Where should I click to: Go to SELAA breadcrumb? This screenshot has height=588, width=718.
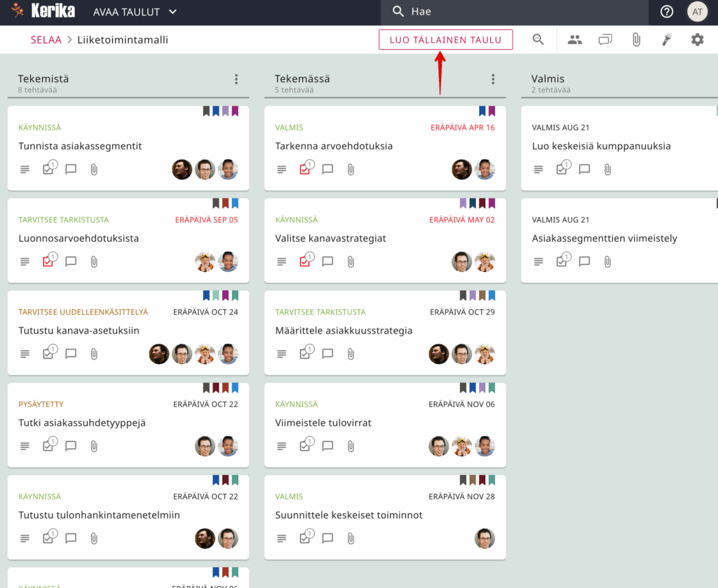pos(46,40)
